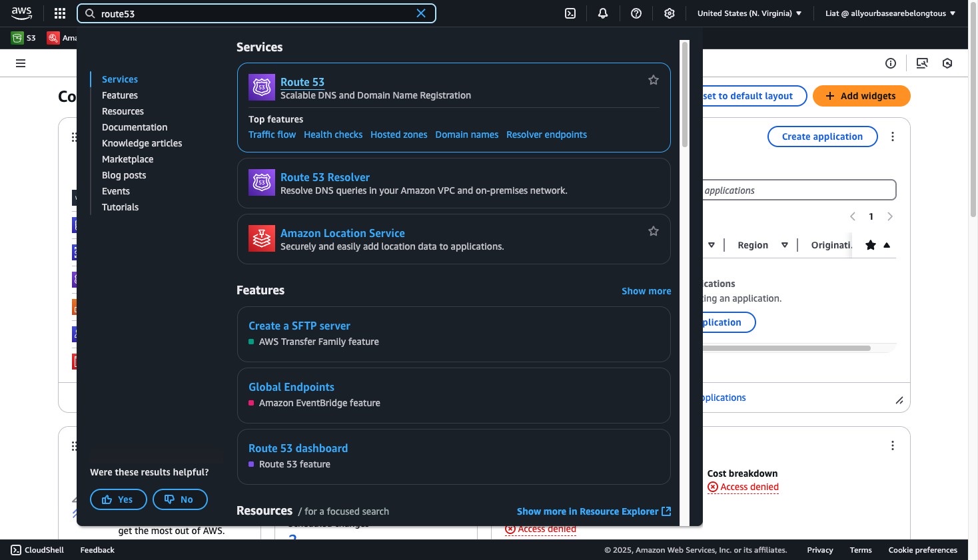Open the Hosted zones feature link

(x=399, y=135)
